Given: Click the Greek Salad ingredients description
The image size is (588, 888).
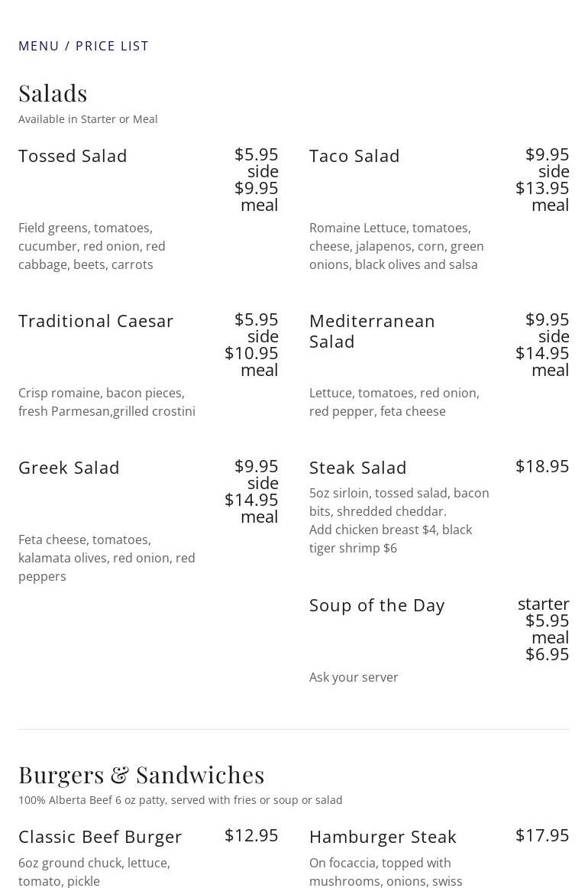Looking at the screenshot, I should (x=107, y=558).
